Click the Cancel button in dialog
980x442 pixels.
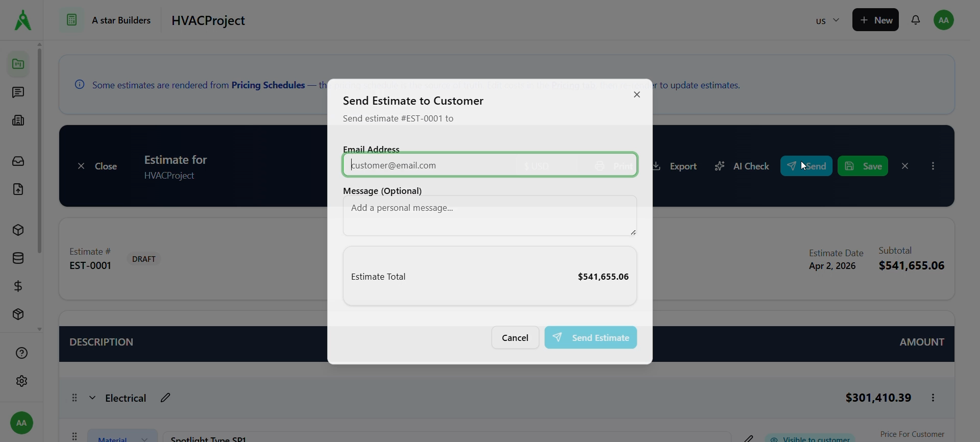point(515,338)
